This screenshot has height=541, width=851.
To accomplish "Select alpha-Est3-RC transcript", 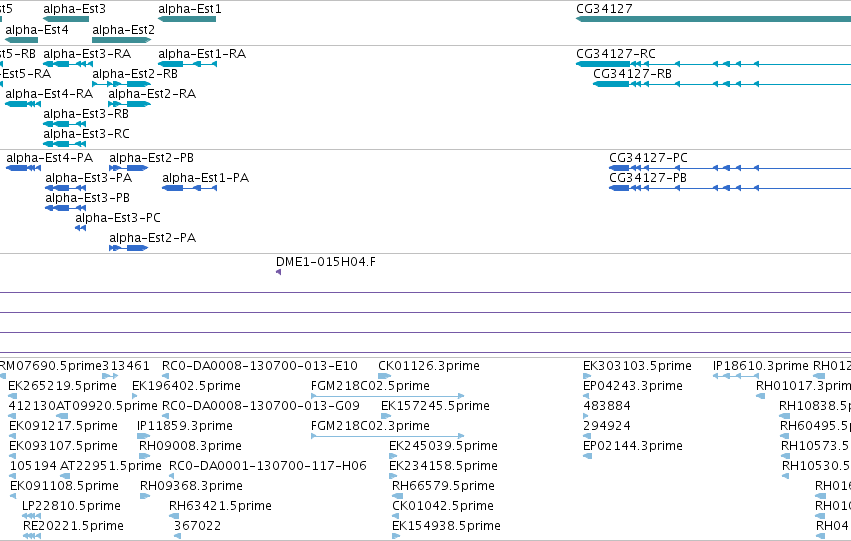I will tap(65, 144).
